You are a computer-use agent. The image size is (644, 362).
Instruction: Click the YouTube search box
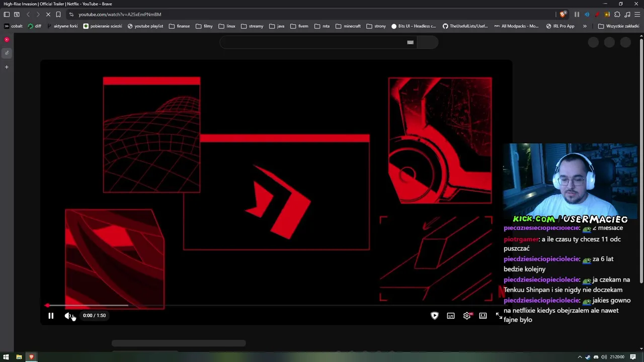click(318, 43)
